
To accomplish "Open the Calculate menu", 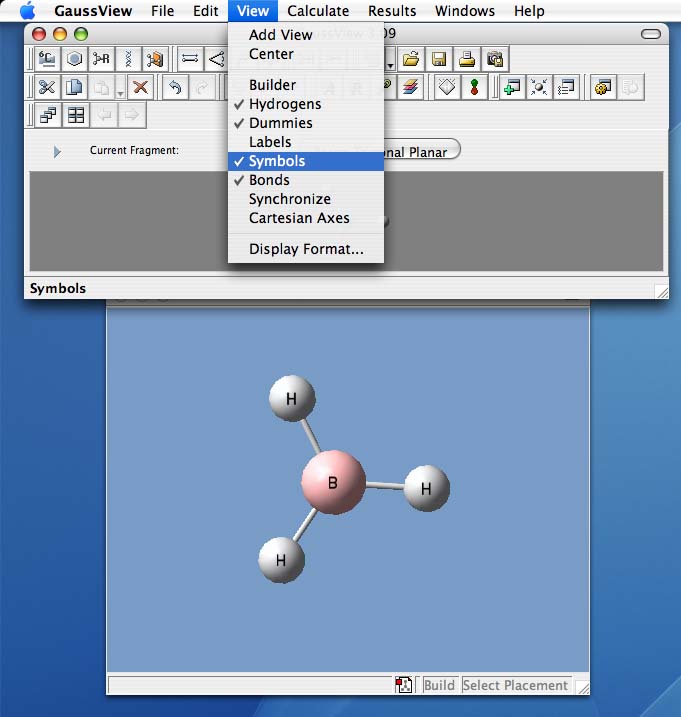I will pos(318,11).
